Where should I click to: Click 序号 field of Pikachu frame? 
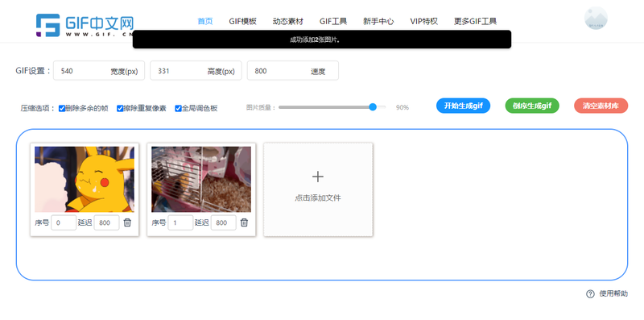point(64,222)
